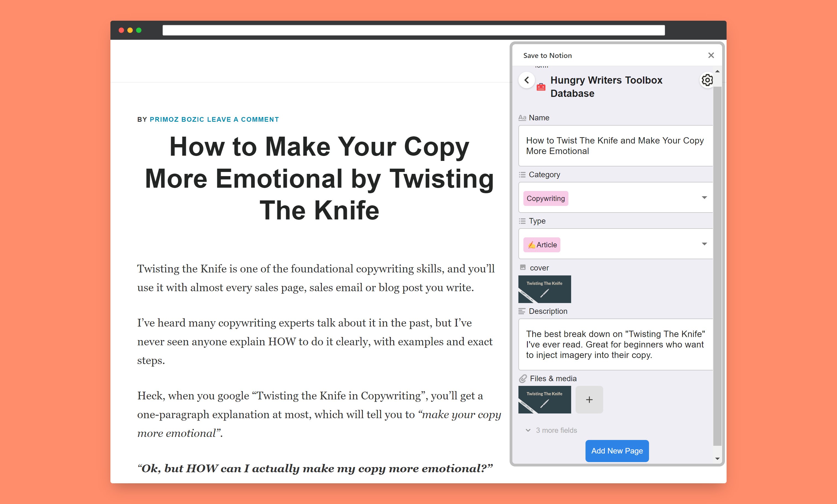Edit the Name text field
The height and width of the screenshot is (504, 837).
(615, 146)
